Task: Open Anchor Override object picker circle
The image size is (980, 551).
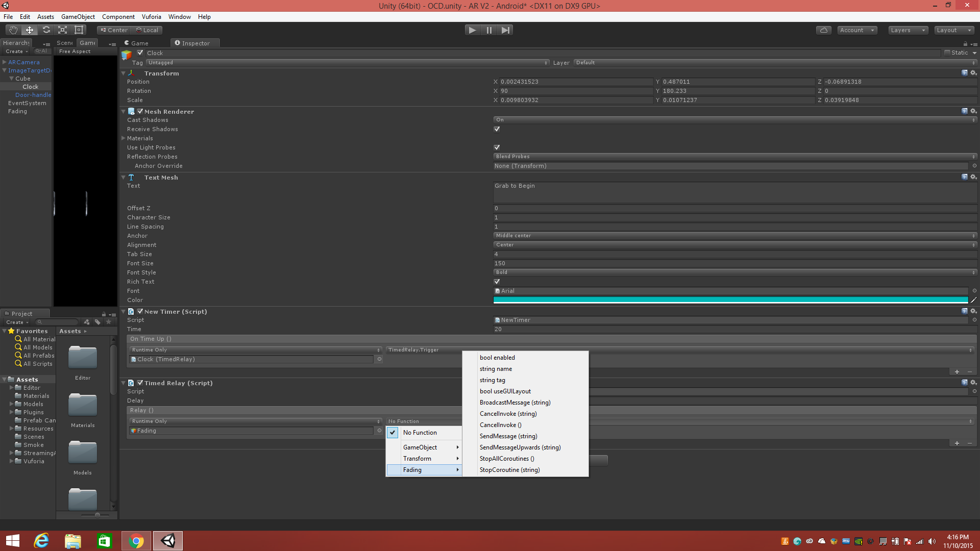Action: point(974,166)
